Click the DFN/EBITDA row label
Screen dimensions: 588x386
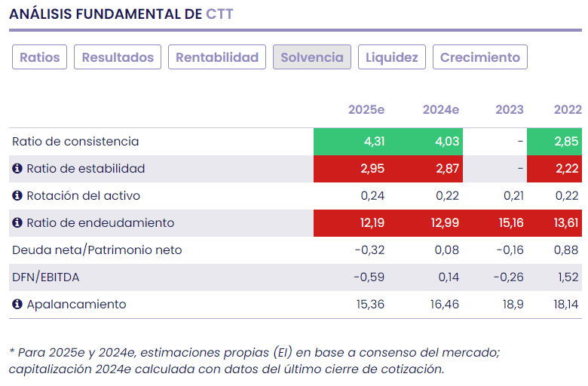[45, 277]
